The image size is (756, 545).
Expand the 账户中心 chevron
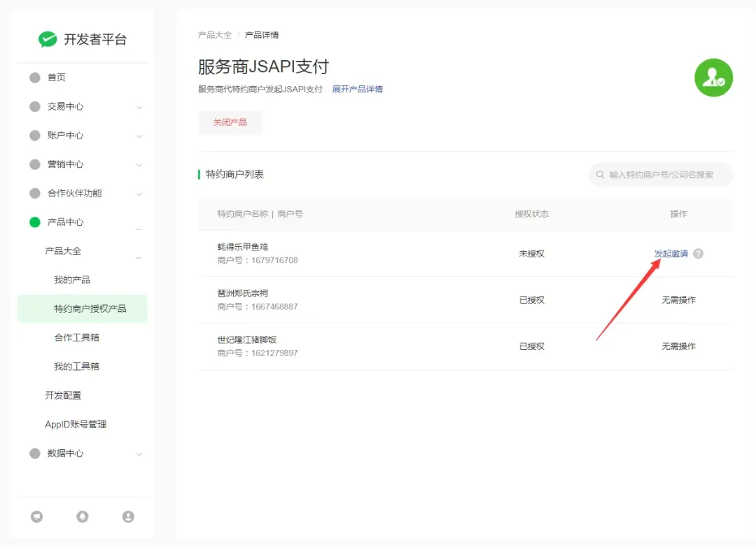click(x=139, y=136)
